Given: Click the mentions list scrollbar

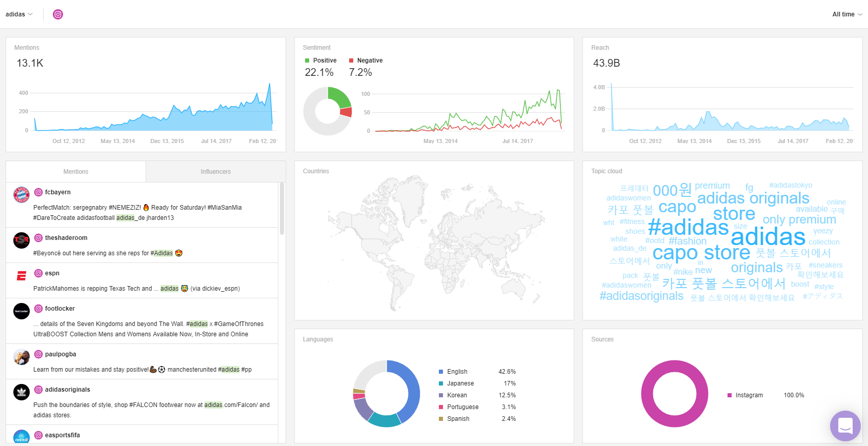Looking at the screenshot, I should 281,209.
